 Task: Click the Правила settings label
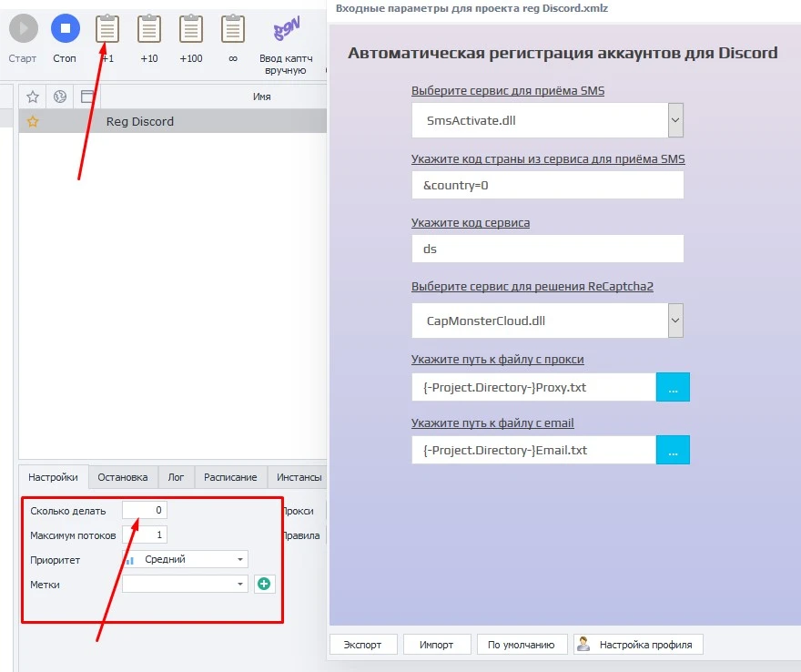[301, 535]
